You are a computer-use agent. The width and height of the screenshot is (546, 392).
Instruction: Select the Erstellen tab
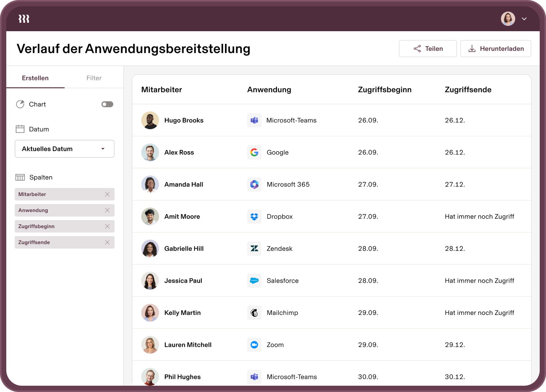[x=35, y=78]
